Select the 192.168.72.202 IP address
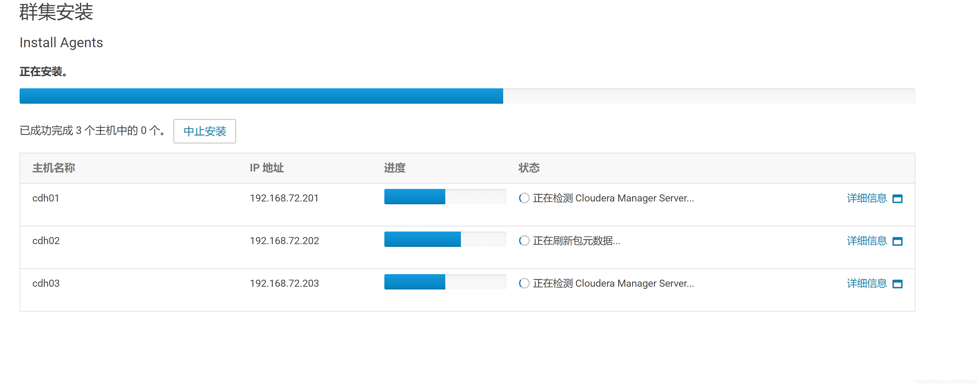 coord(284,241)
